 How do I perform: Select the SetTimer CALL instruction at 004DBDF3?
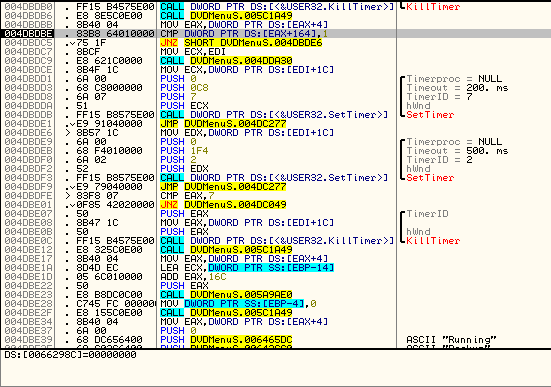[274, 178]
